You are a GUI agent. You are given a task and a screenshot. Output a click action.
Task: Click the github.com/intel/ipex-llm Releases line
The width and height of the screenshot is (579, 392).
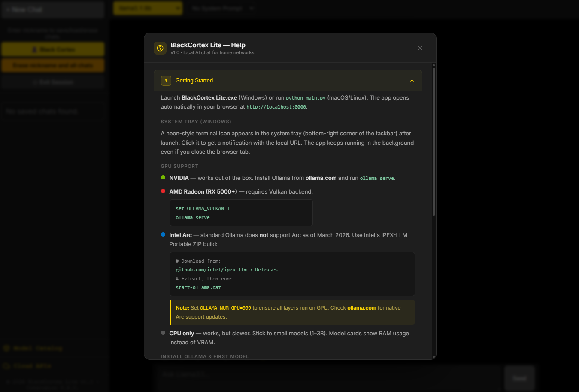pos(227,270)
